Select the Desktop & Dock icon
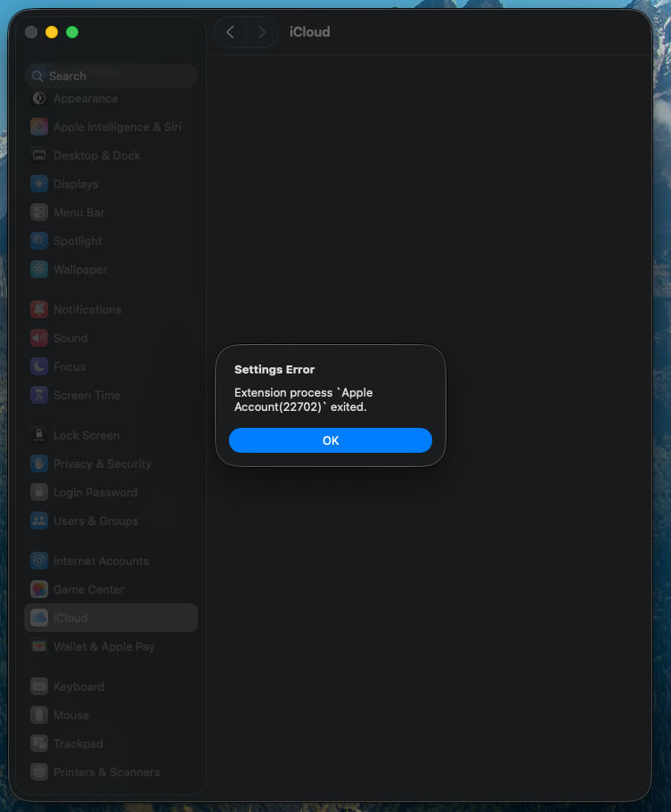This screenshot has width=671, height=812. tap(39, 155)
